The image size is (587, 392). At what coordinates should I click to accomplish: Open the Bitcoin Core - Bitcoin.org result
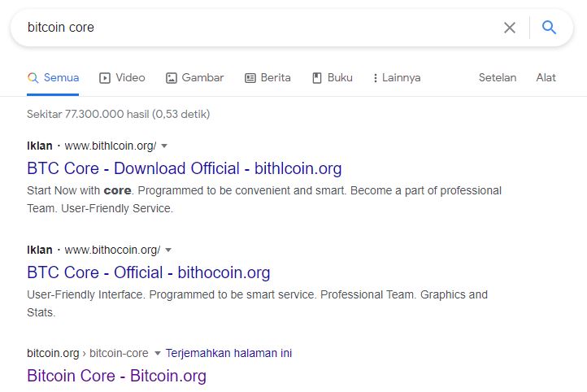point(116,376)
